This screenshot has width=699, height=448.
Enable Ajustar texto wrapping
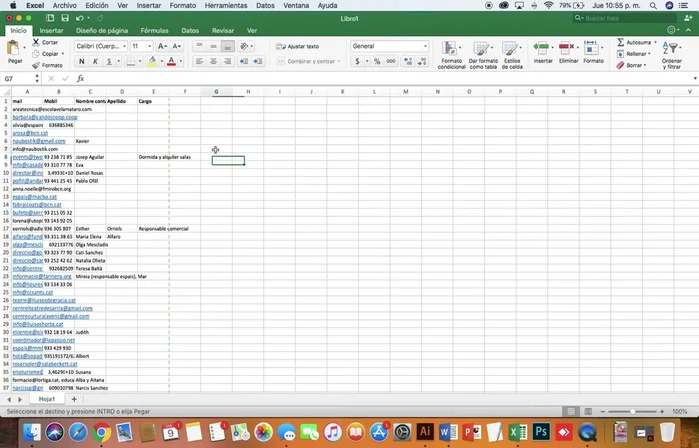(297, 46)
